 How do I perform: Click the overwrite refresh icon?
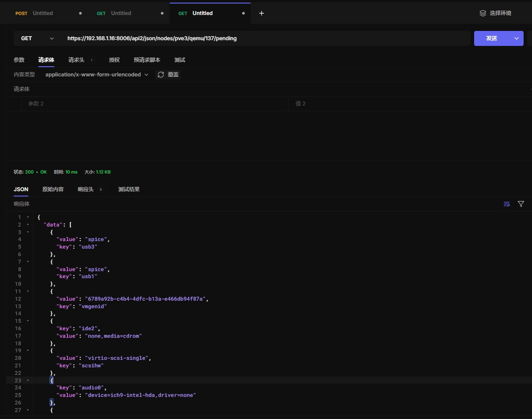(x=161, y=75)
